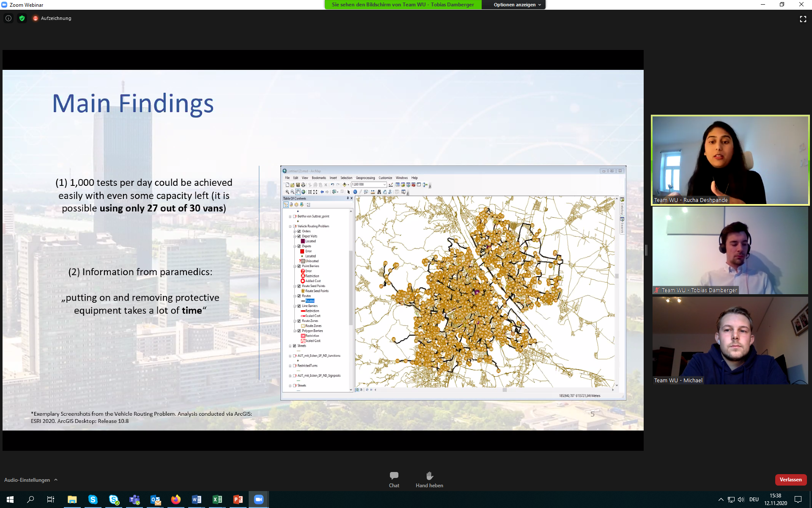
Task: Click the Aufzeichnung recording indicator
Action: (52, 18)
